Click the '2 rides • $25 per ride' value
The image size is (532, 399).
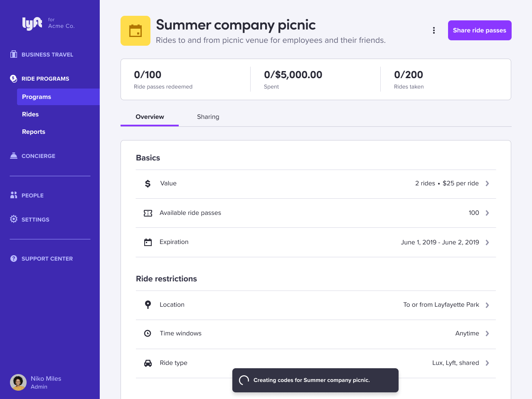pos(447,183)
